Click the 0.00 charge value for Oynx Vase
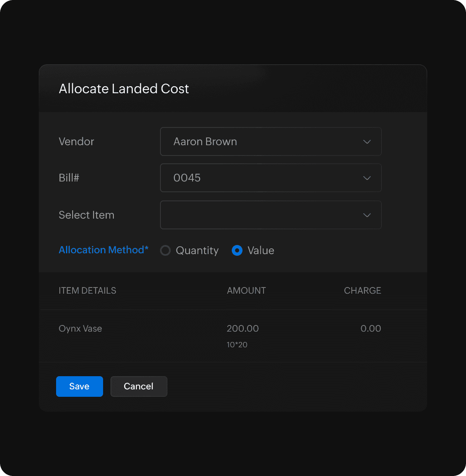Screen dimensions: 466x476 (x=370, y=329)
